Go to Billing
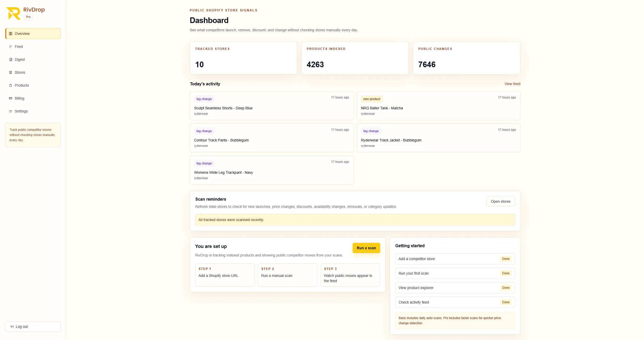Viewport: 644px width, 340px height. pos(33,98)
